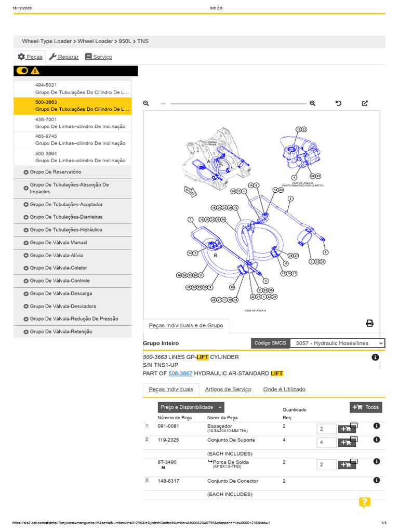Click the info icon for 119-2325
Screen dimensions: 399x532
pyautogui.click(x=377, y=440)
